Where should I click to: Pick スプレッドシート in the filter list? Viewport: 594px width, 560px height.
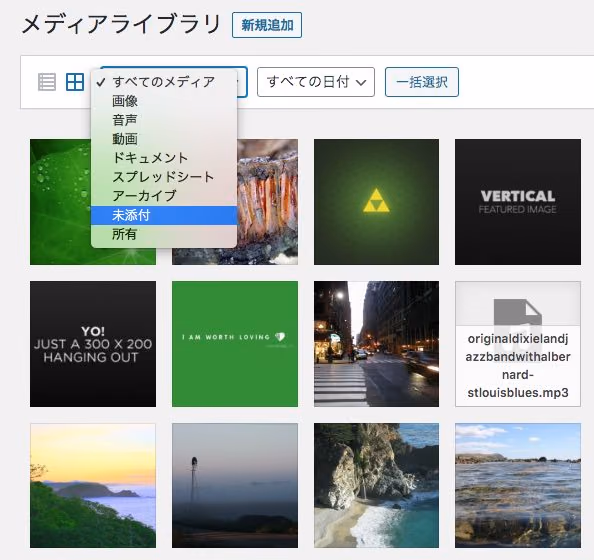point(164,177)
